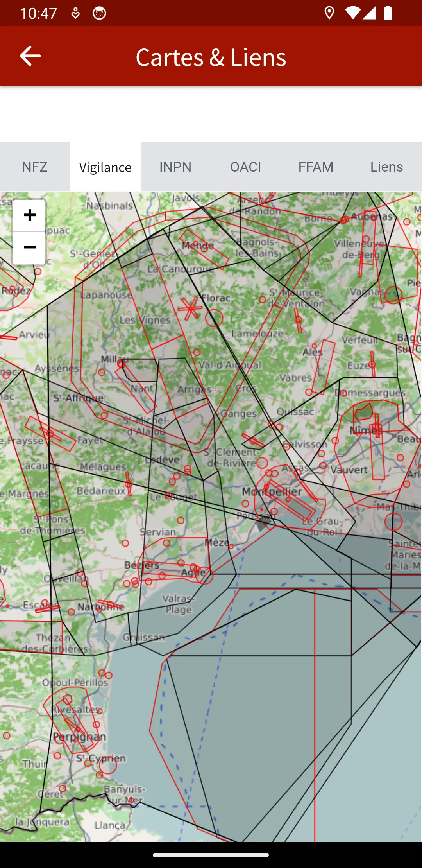Tap the Béziers label on the map
This screenshot has width=422, height=868.
142,565
